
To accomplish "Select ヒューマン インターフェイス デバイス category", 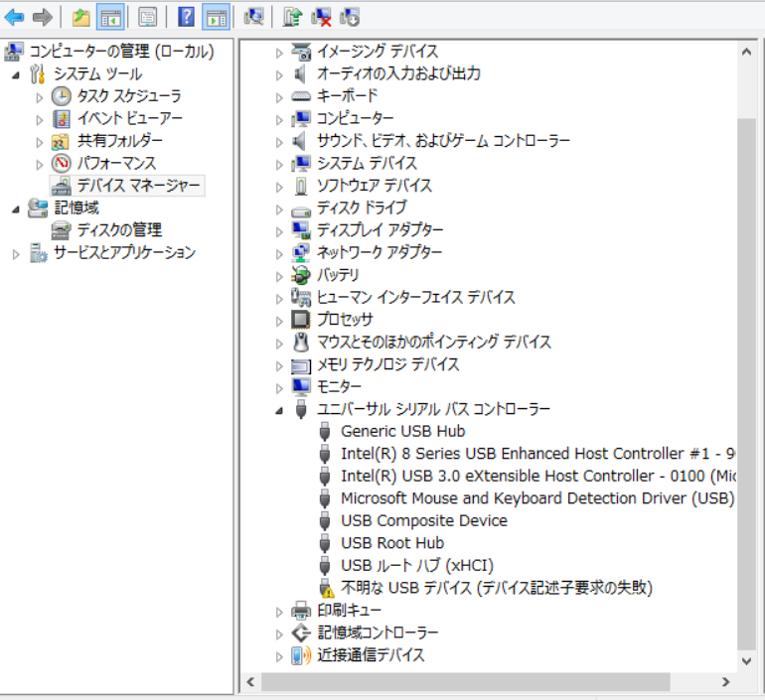I will point(416,297).
